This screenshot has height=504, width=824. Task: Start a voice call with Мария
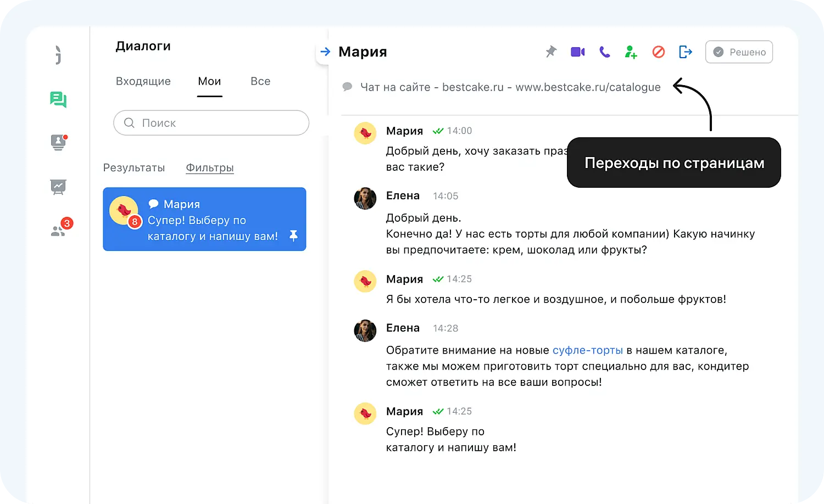[x=604, y=52]
